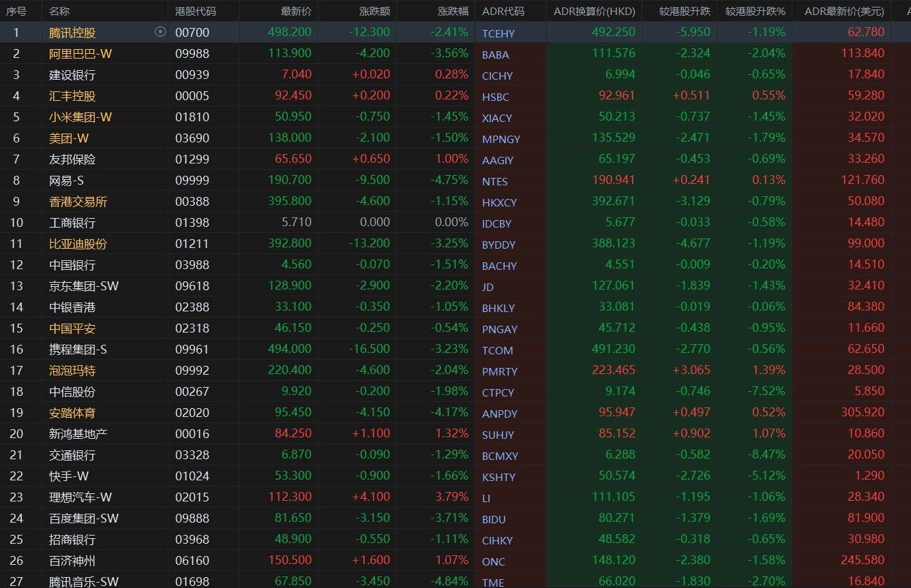This screenshot has height=588, width=911.
Task: Click row number 20
Action: coord(16,433)
